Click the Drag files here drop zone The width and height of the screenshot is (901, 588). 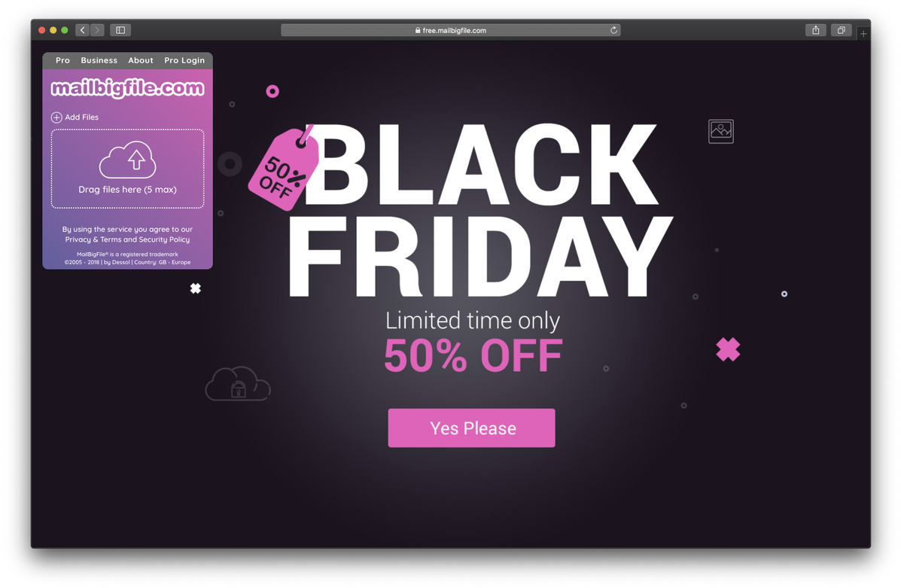click(x=127, y=169)
